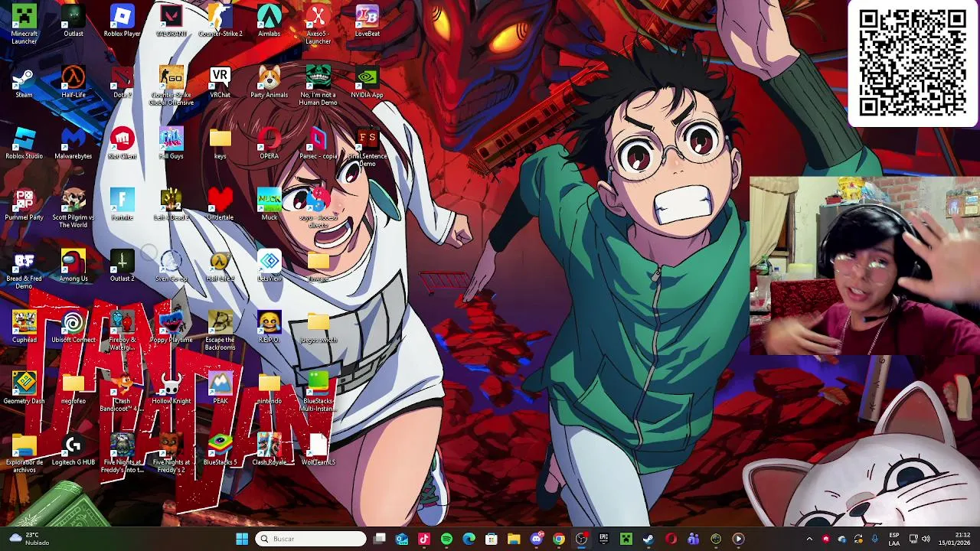Screen dimensions: 980x551
Task: Launch VALORANT from the desktop
Action: [171, 21]
